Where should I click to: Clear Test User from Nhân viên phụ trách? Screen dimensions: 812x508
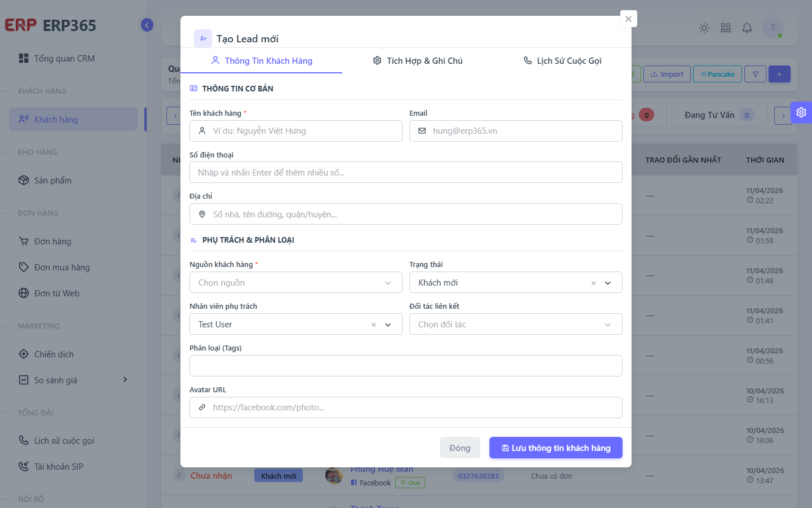[373, 325]
